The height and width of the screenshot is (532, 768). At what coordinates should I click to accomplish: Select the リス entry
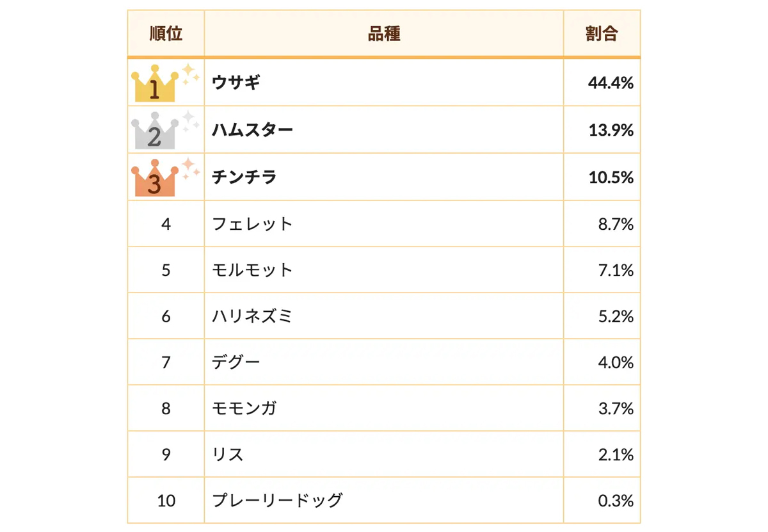(x=228, y=455)
